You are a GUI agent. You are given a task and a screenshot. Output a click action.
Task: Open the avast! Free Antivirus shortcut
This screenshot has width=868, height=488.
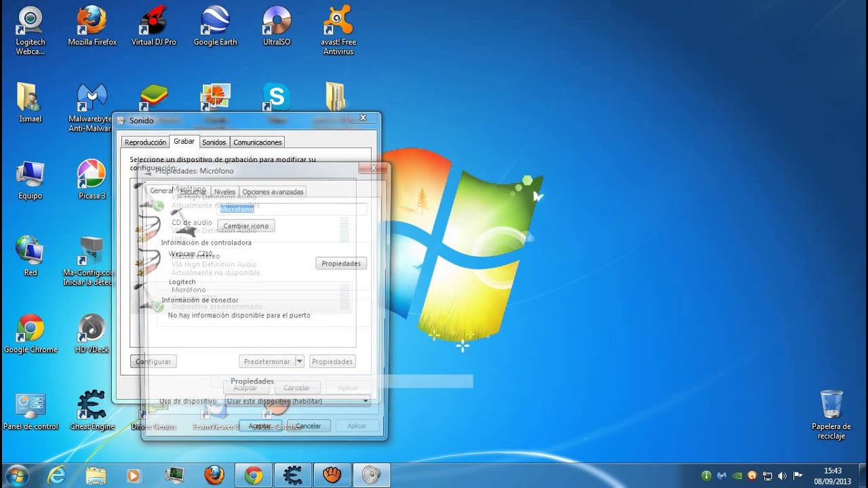click(338, 30)
